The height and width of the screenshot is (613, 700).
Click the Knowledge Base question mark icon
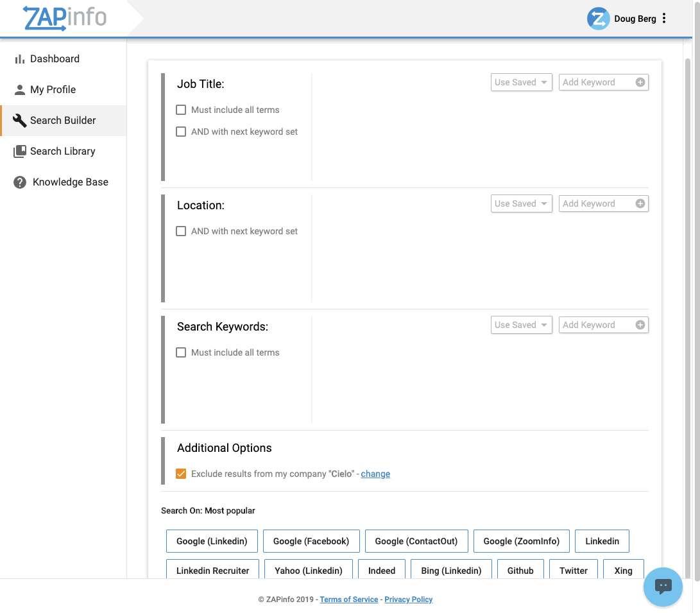point(20,182)
